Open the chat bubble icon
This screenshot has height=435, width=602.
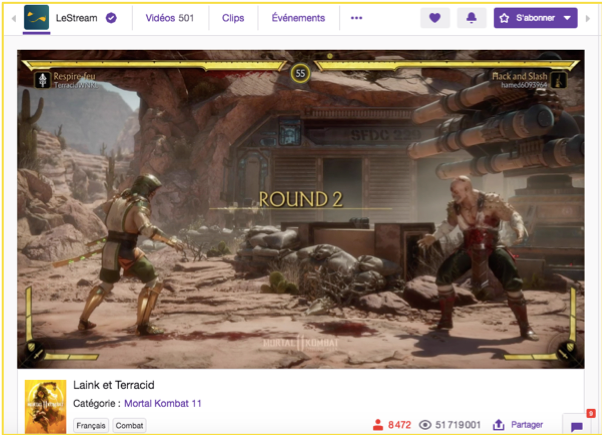[x=577, y=427]
